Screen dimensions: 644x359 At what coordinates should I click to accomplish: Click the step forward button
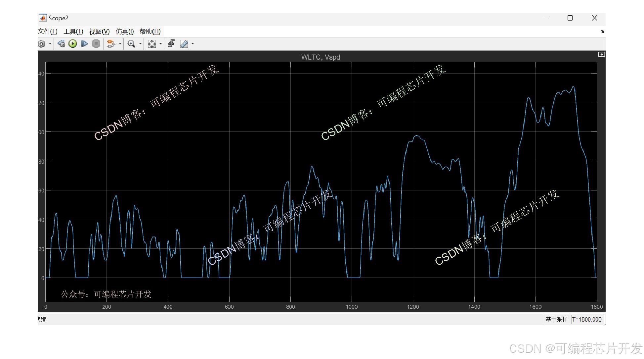click(84, 44)
